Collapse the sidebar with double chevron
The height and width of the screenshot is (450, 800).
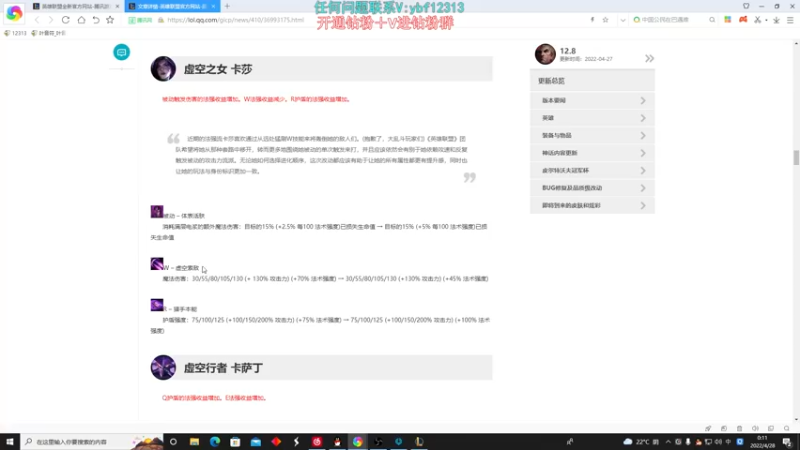pos(649,59)
